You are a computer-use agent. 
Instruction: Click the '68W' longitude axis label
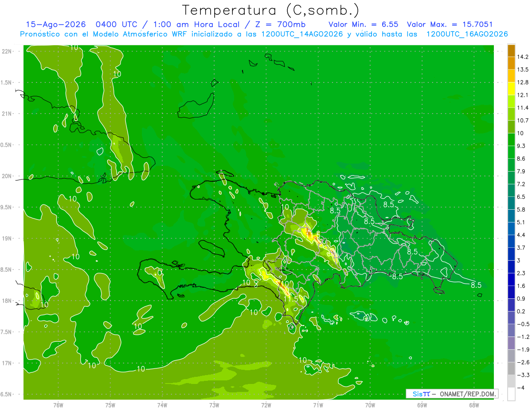474,405
